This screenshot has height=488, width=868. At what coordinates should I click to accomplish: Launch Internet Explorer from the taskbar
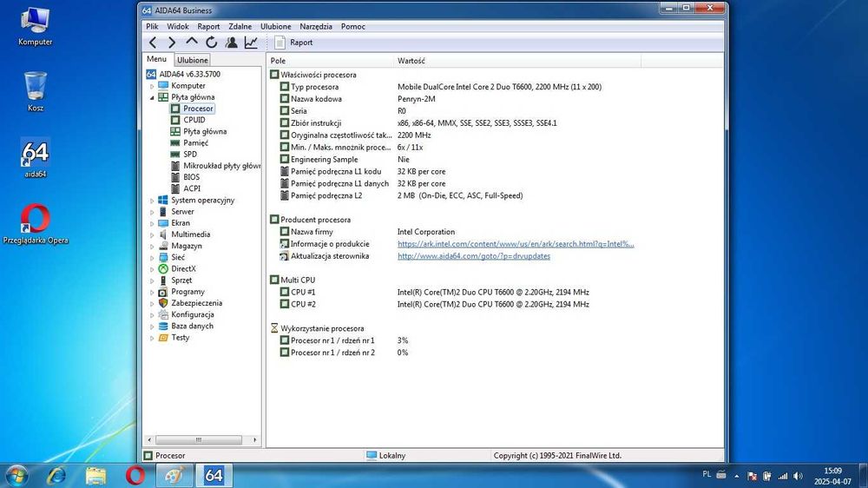click(56, 475)
